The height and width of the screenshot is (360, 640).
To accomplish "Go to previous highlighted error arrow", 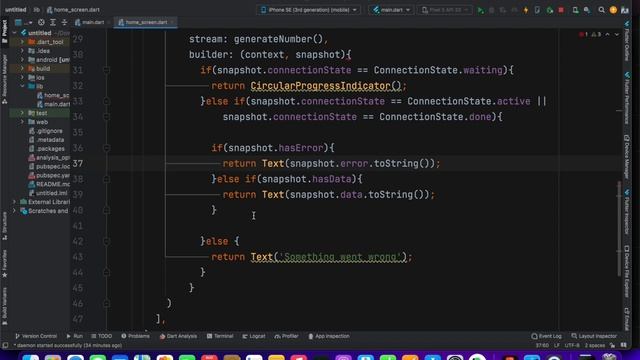I will [x=607, y=35].
